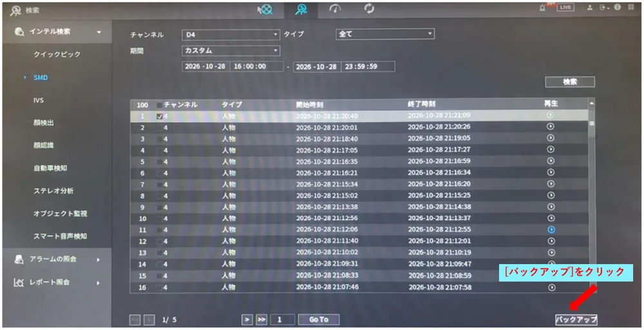Open the チャンネル dropdown showing D4

(231, 35)
